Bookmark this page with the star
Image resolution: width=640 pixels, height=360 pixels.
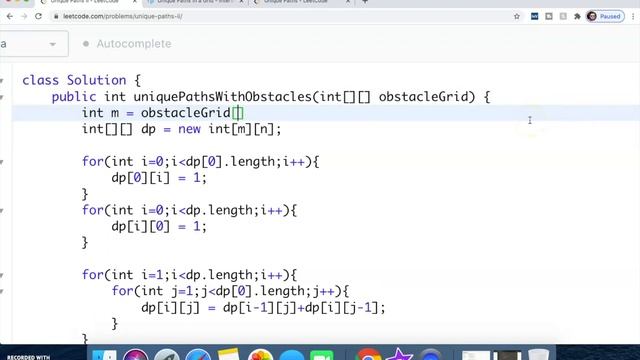pyautogui.click(x=517, y=16)
